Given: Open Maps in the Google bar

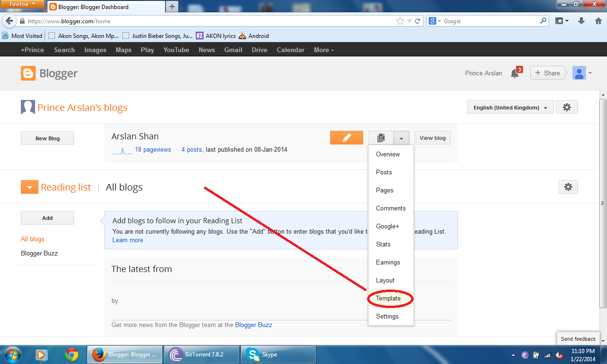Looking at the screenshot, I should (124, 50).
